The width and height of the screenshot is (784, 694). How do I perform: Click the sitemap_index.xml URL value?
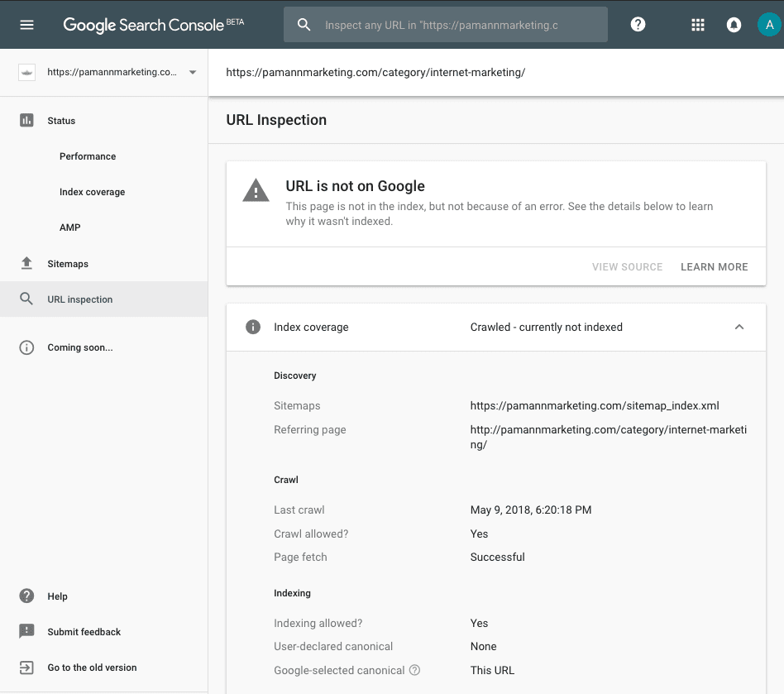pyautogui.click(x=595, y=405)
